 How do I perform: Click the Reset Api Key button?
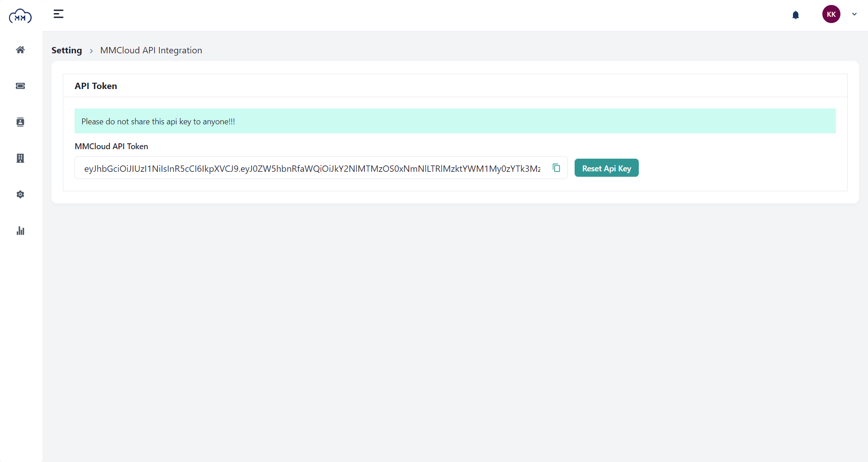[606, 168]
